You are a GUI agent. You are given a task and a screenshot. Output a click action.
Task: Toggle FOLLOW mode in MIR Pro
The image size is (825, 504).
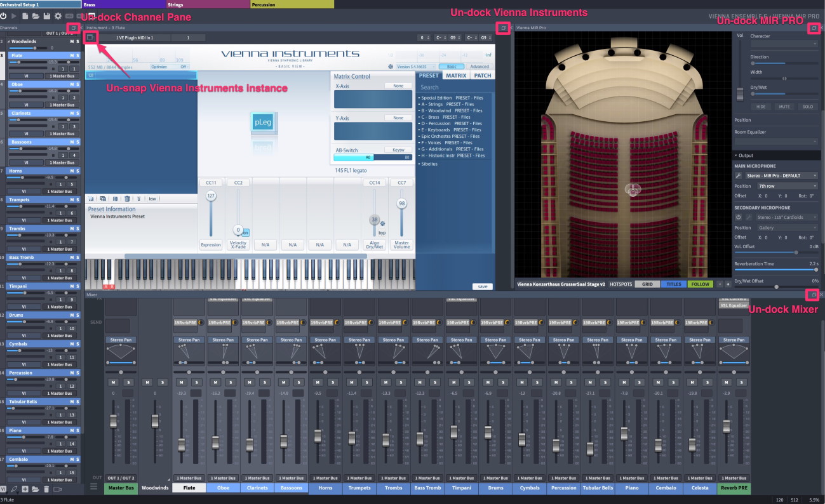701,284
